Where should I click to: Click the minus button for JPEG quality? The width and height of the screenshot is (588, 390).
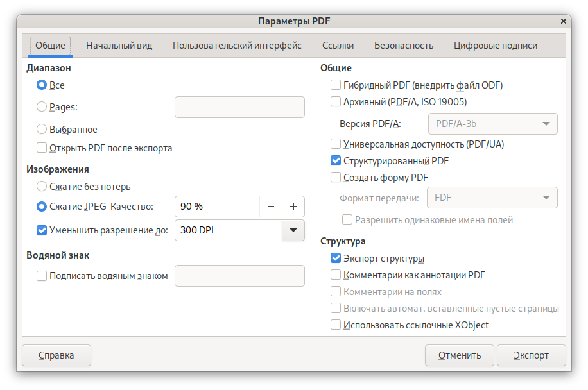point(270,207)
